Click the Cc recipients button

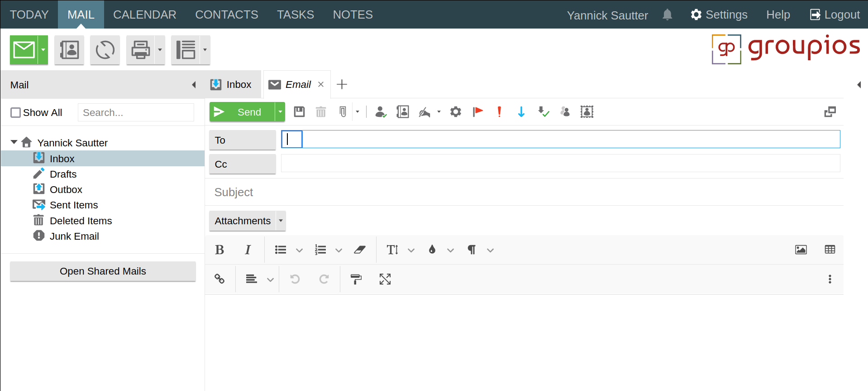[x=243, y=164]
